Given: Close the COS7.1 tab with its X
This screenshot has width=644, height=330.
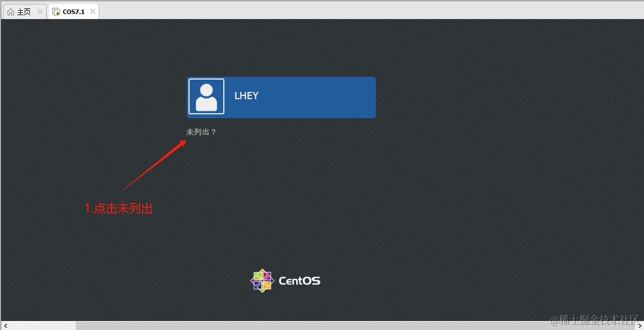Looking at the screenshot, I should tap(93, 12).
